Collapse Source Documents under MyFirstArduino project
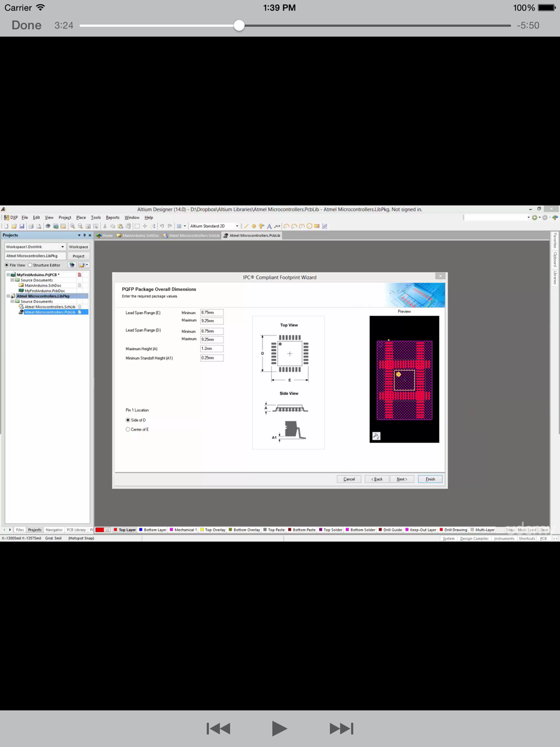This screenshot has height=747, width=560. point(12,280)
